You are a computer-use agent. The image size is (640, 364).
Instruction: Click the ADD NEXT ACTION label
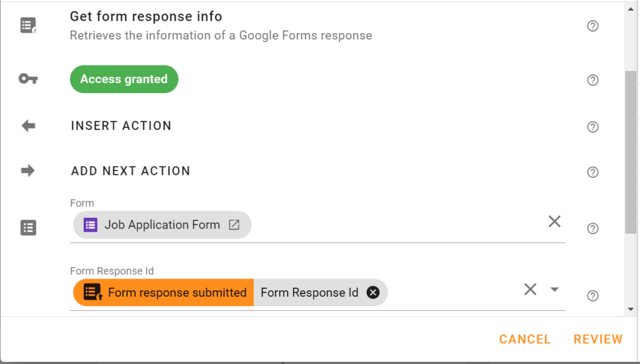tap(131, 170)
